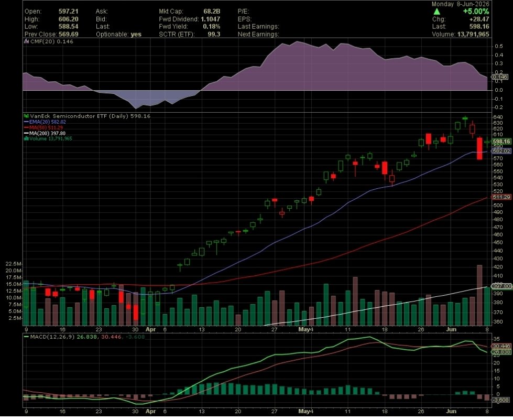
Task: Click the 511.29 MA(50) axis tag
Action: tap(501, 197)
